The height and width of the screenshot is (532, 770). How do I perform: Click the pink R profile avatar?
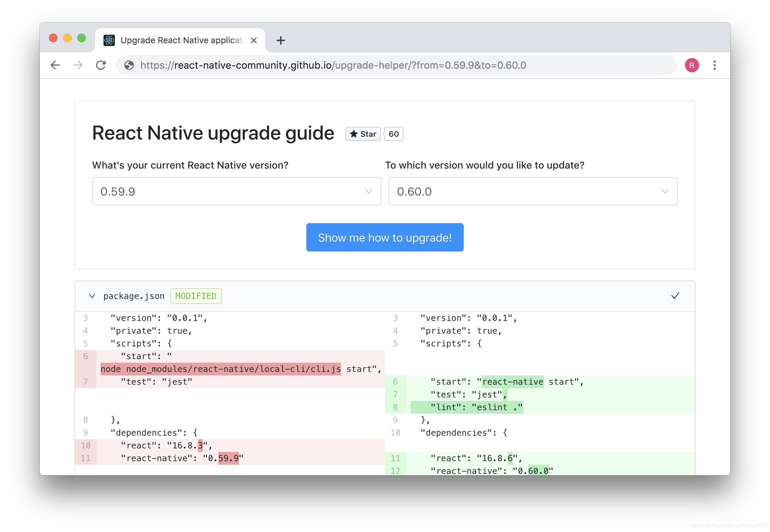(x=692, y=65)
